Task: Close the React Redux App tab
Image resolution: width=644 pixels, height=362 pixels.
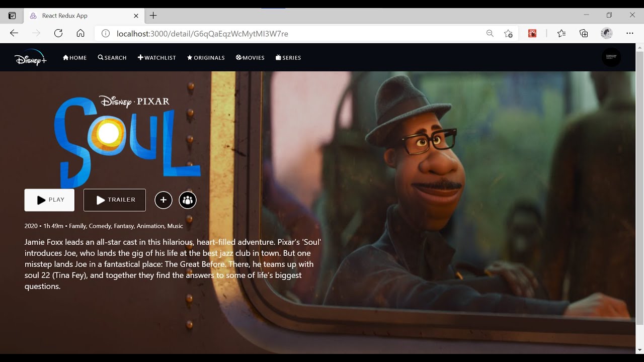Action: (x=136, y=16)
